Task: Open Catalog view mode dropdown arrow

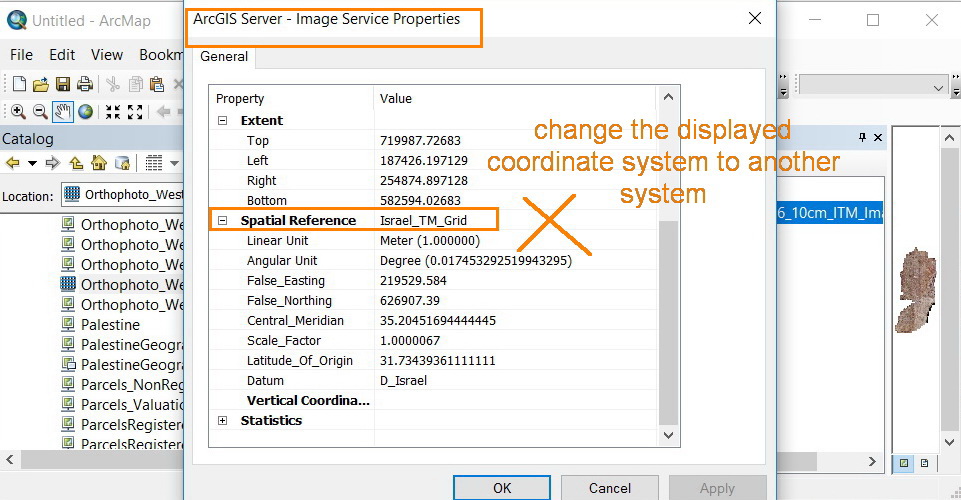Action: click(x=175, y=163)
